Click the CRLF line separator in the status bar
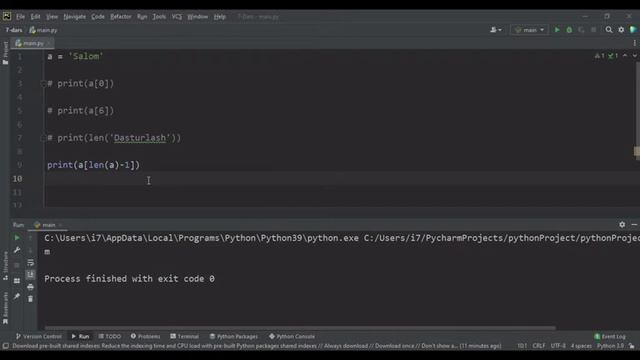 pos(539,346)
